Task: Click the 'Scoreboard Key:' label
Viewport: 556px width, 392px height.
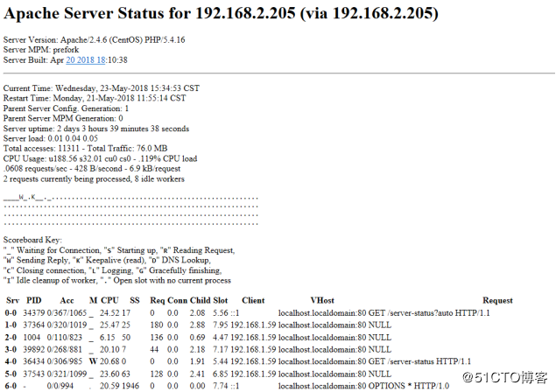Action: pyautogui.click(x=32, y=240)
